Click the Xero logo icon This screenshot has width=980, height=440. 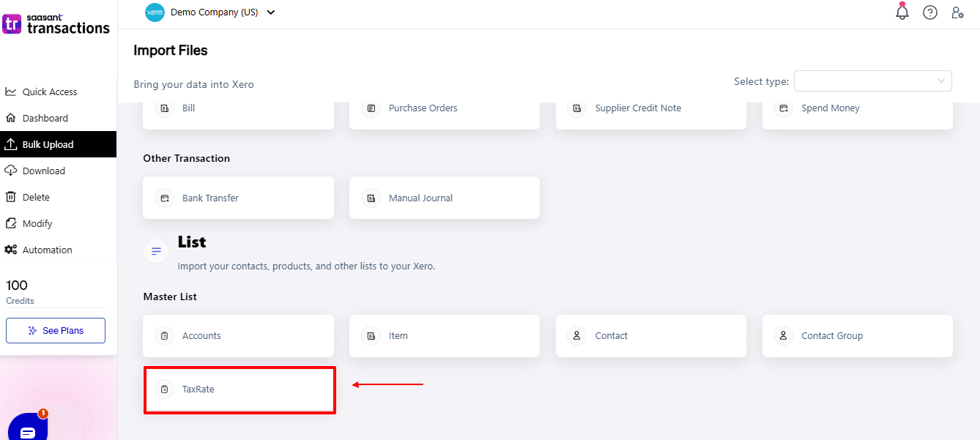[x=155, y=12]
